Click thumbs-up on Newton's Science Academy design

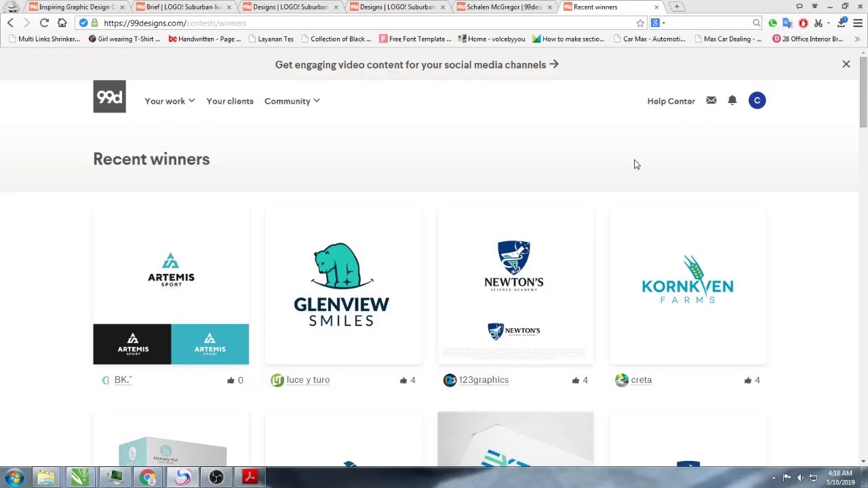576,380
